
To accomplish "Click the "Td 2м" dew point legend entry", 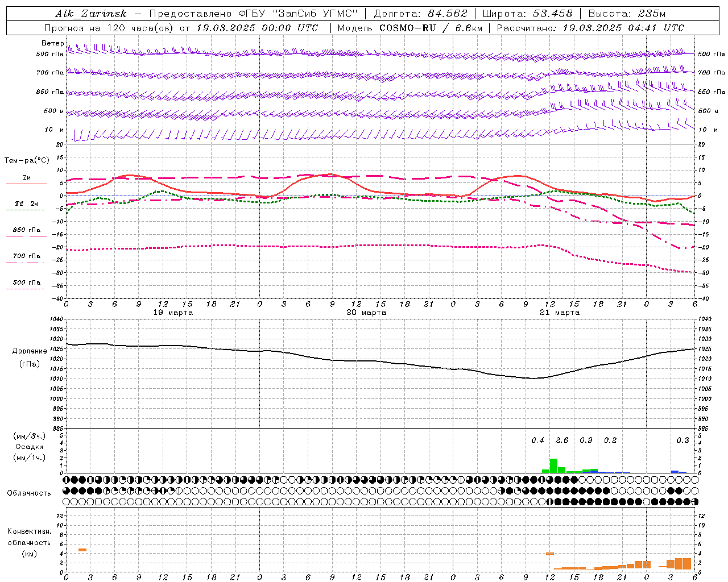I will tap(27, 203).
